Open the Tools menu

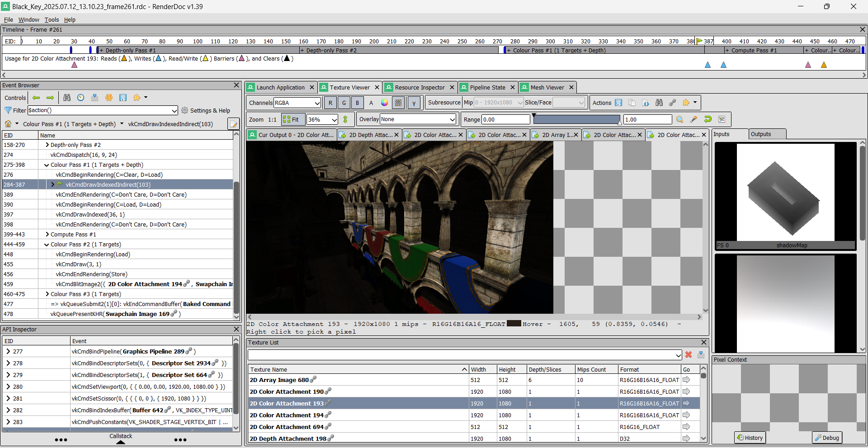tap(52, 19)
